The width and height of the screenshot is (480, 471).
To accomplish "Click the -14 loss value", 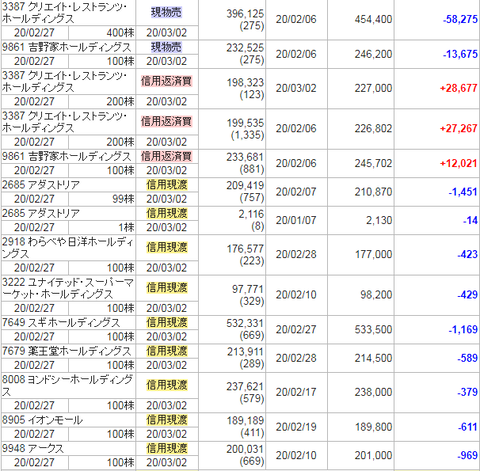I will pyautogui.click(x=470, y=220).
